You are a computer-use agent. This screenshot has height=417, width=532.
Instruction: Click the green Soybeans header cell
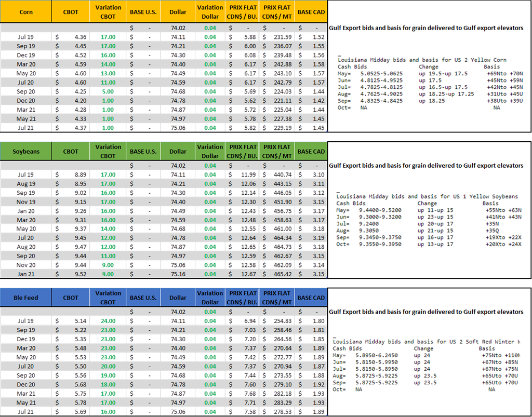click(x=26, y=151)
